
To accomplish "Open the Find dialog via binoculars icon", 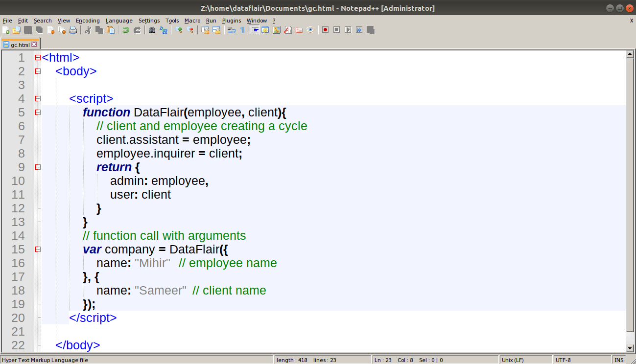I will 152,30.
